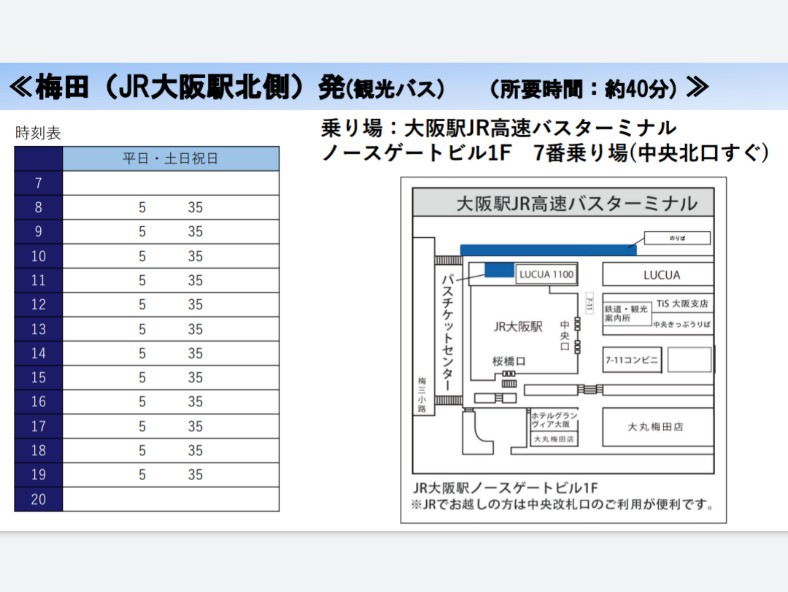Image resolution: width=788 pixels, height=592 pixels.
Task: Click the 7-11コンビニ box on the map
Action: (632, 360)
